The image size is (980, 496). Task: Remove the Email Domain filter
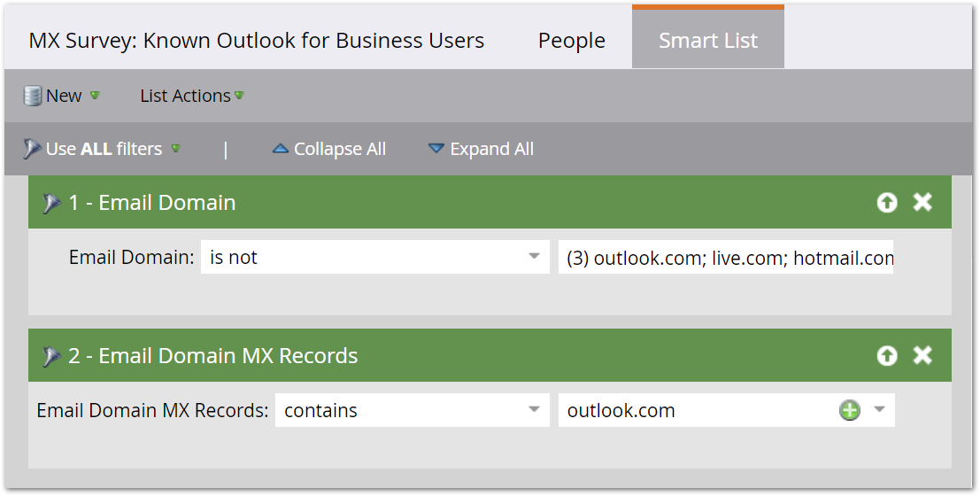click(922, 202)
